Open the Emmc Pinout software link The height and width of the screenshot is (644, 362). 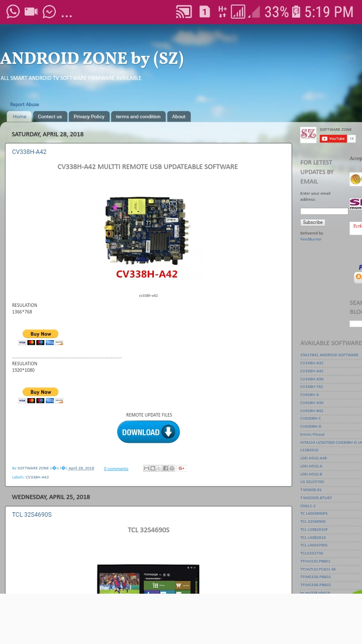coord(312,434)
